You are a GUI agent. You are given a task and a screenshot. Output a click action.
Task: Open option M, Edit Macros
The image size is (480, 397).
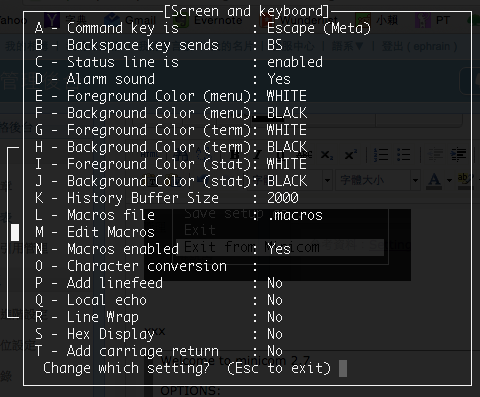(95, 232)
